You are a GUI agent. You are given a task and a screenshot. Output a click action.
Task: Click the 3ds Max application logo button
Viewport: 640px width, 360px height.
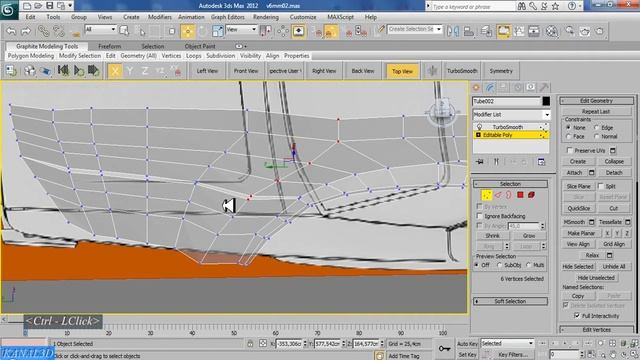click(x=9, y=10)
